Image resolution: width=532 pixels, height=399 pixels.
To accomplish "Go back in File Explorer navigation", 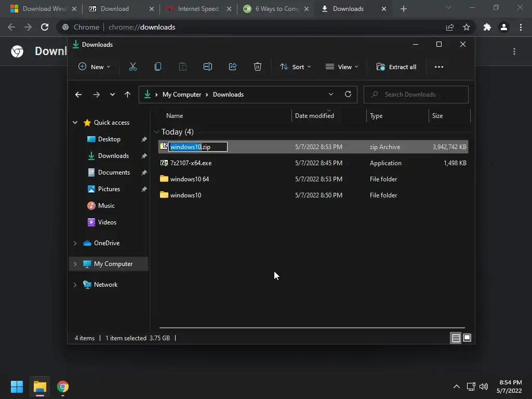I will pos(78,95).
